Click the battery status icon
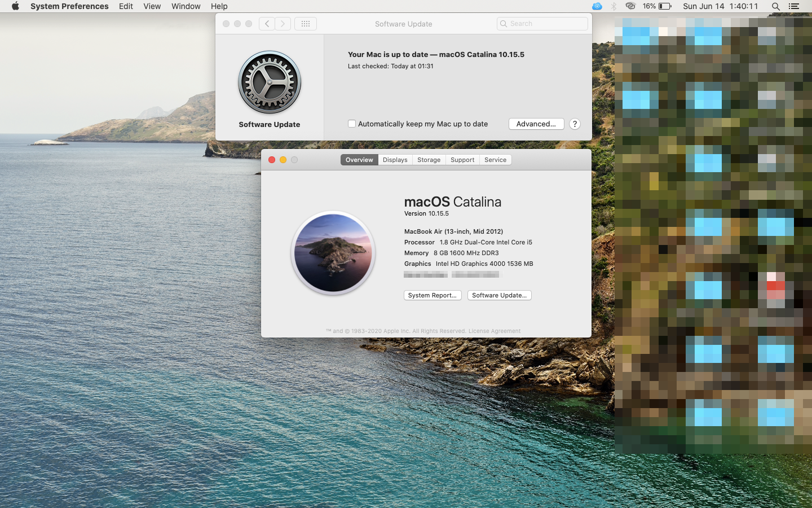Image resolution: width=812 pixels, height=508 pixels. [x=665, y=6]
